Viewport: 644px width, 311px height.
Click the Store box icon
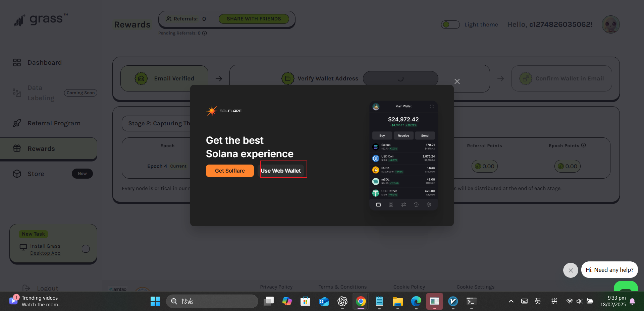tap(17, 174)
